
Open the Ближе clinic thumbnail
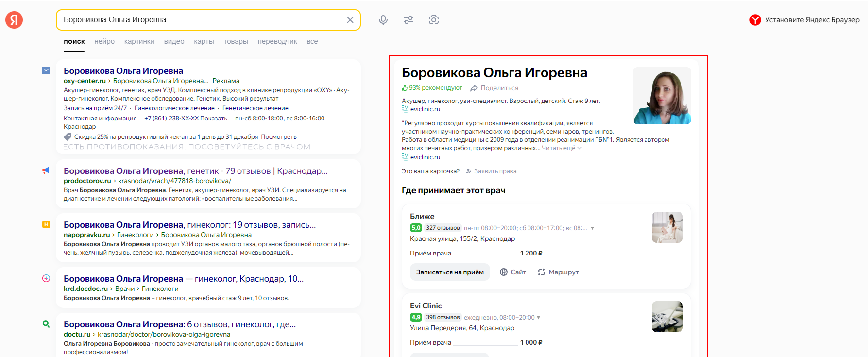click(667, 227)
